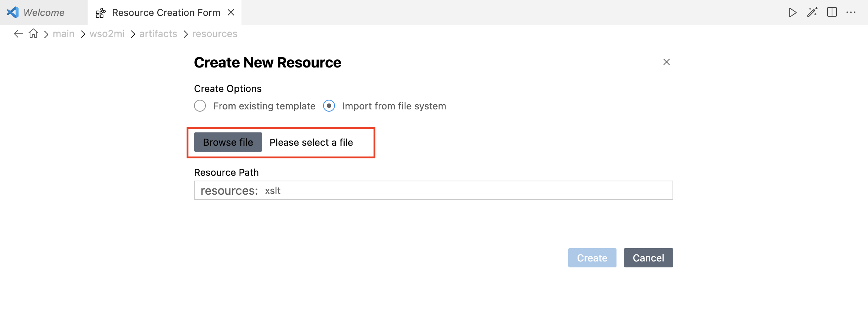868x336 pixels.
Task: Navigate to artifacts in breadcrumb
Action: (158, 34)
